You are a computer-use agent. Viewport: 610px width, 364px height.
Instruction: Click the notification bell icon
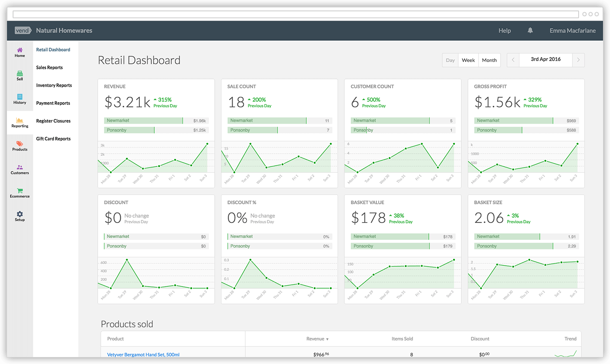coord(530,30)
